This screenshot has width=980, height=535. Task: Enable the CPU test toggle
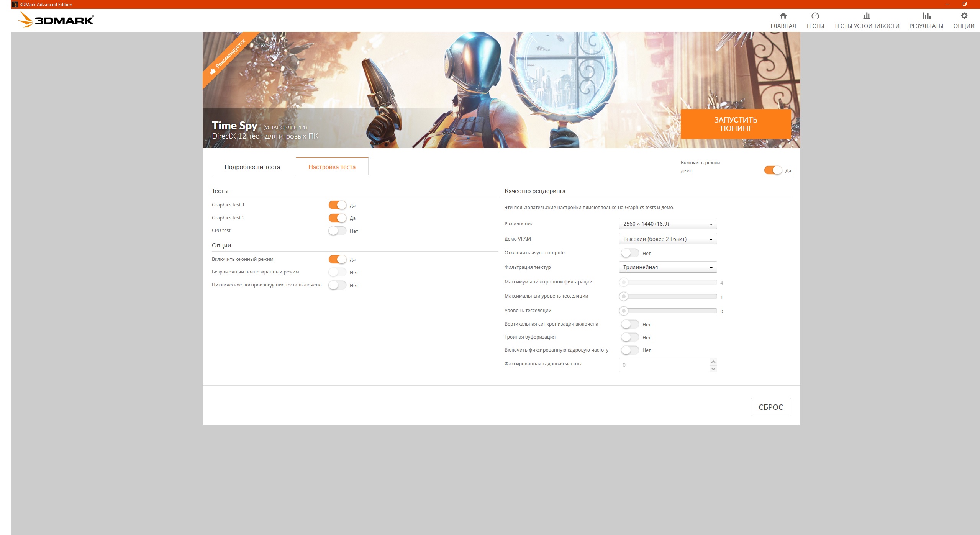[337, 231]
